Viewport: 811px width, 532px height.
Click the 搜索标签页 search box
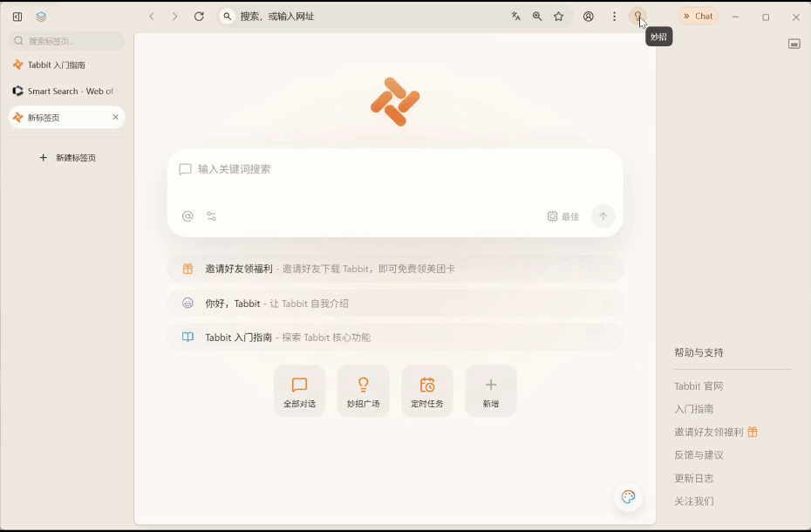67,41
